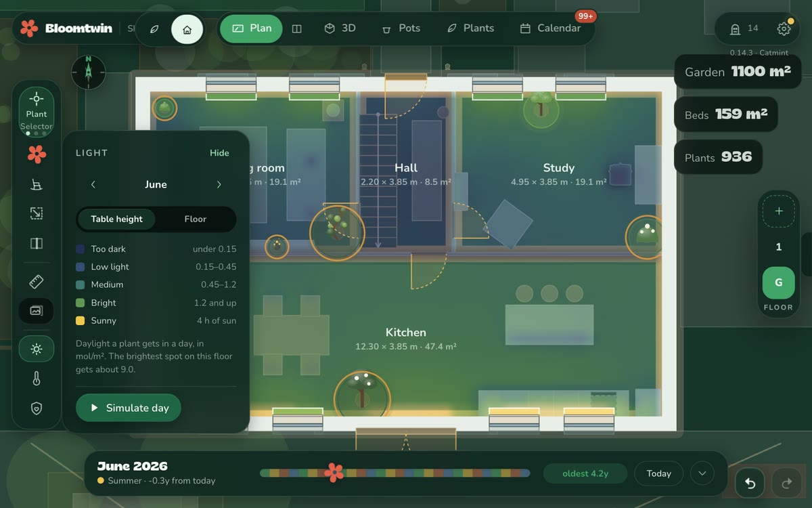This screenshot has height=508, width=812.
Task: Select the potted plant in the Kitchen
Action: (x=362, y=397)
